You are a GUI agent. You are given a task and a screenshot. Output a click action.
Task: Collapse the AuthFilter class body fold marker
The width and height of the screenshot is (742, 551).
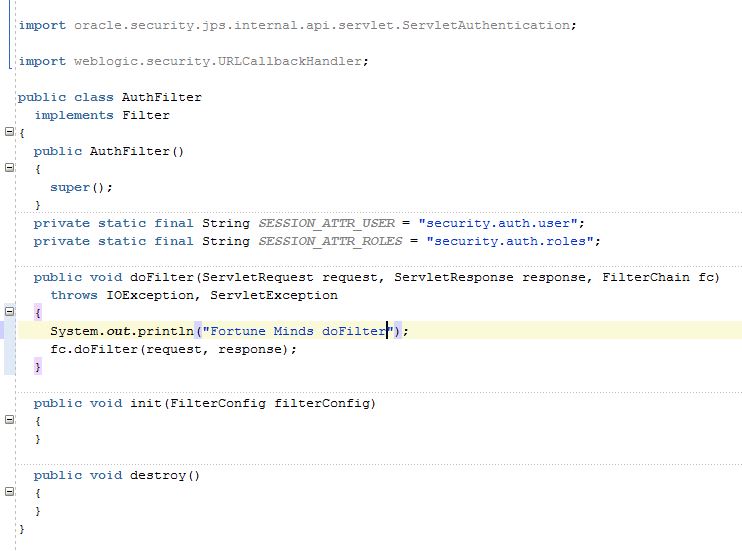[9, 132]
